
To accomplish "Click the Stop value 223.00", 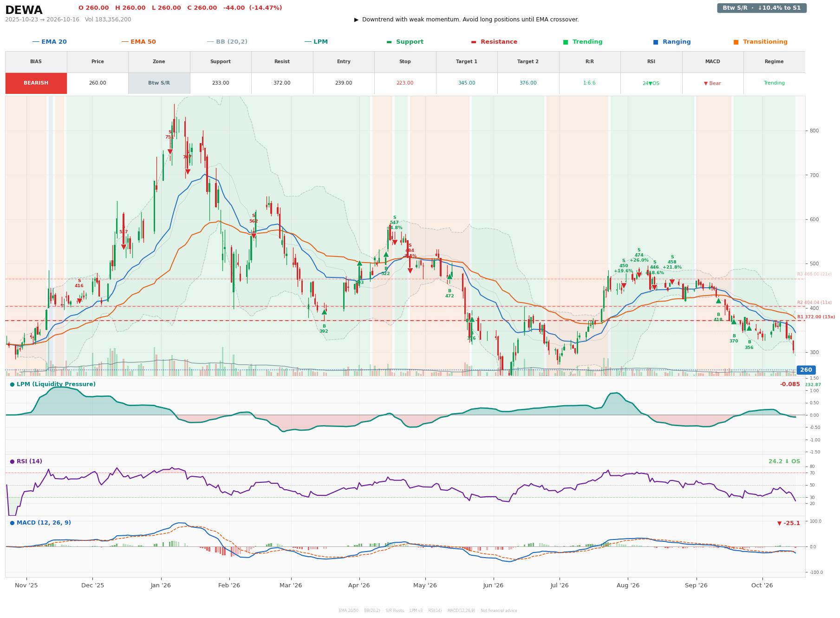I will pos(405,83).
